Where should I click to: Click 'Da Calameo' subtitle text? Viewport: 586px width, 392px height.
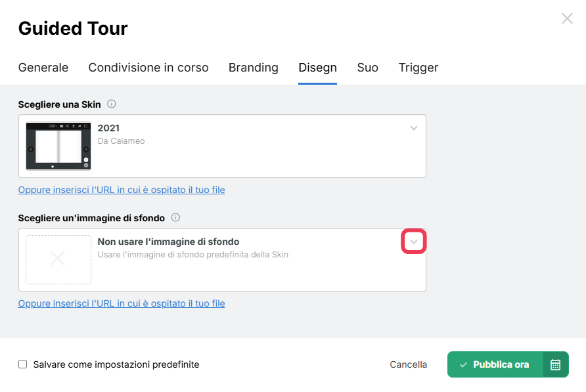coord(121,141)
